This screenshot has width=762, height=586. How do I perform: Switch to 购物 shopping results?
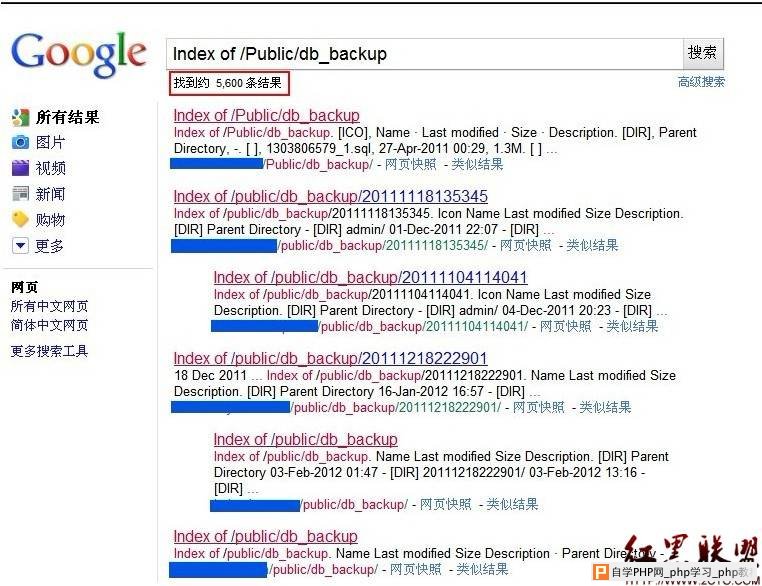pos(51,220)
